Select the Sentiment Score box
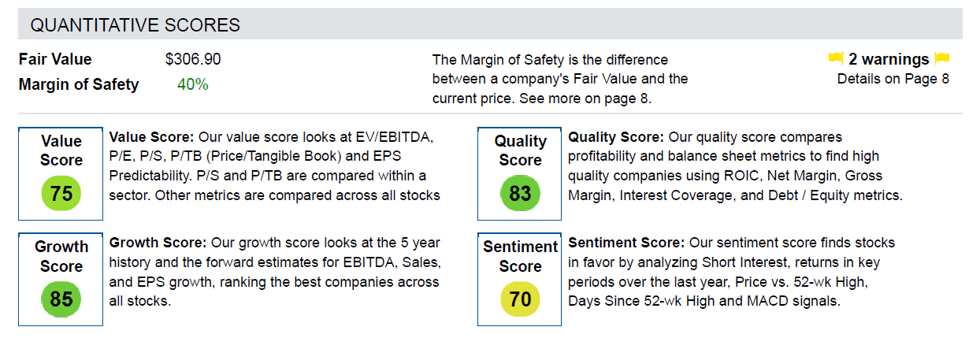980x338 pixels. click(520, 280)
